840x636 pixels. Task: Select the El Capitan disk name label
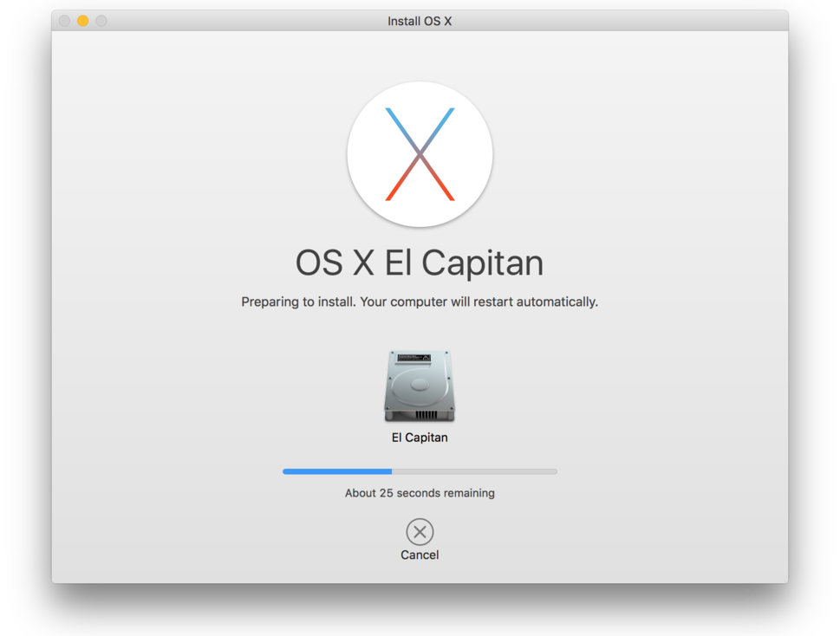[x=420, y=437]
